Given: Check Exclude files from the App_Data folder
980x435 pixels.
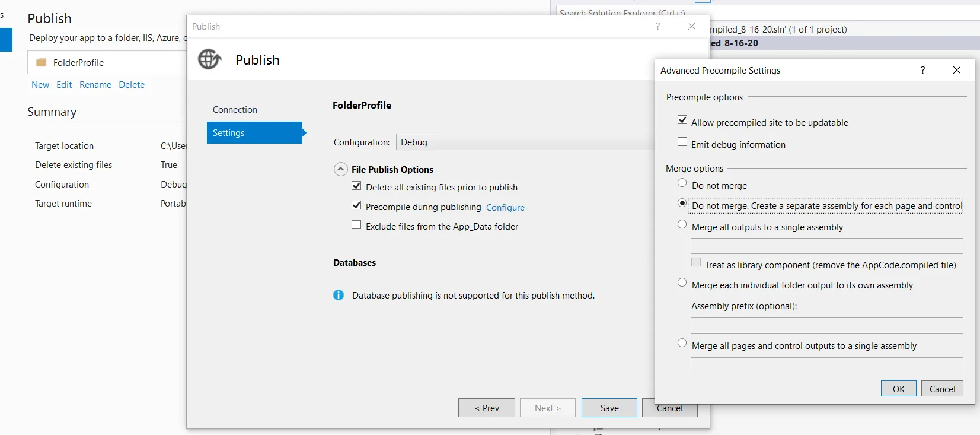Looking at the screenshot, I should coord(356,226).
